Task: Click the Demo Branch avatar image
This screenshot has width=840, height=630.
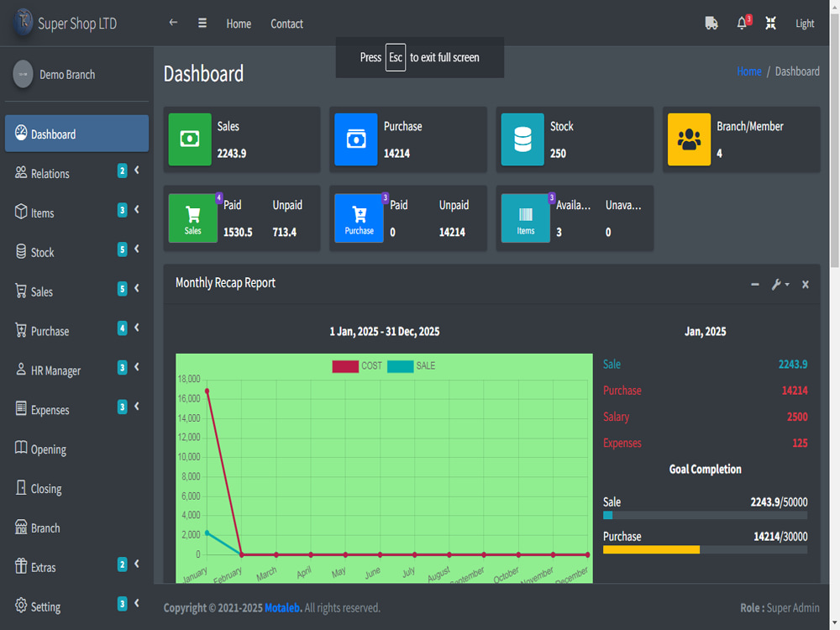Action: [x=23, y=74]
